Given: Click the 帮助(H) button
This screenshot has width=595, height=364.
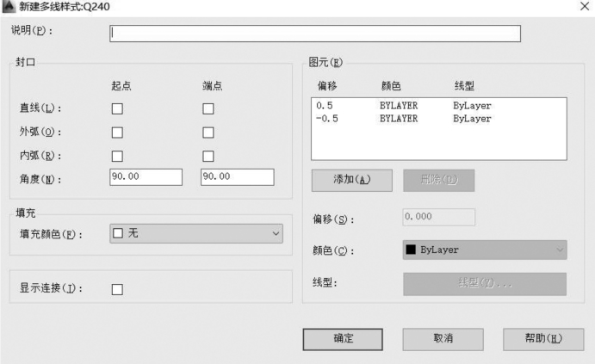Looking at the screenshot, I should [x=543, y=339].
